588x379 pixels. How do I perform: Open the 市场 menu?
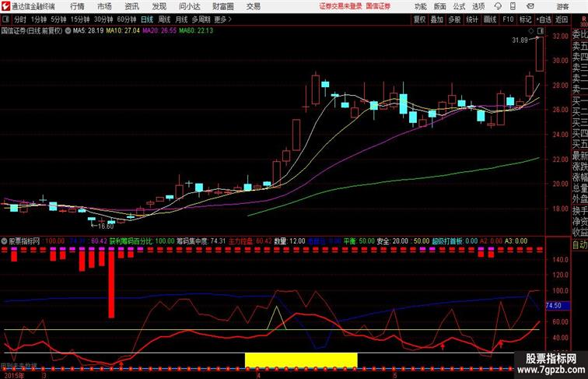tap(105, 6)
